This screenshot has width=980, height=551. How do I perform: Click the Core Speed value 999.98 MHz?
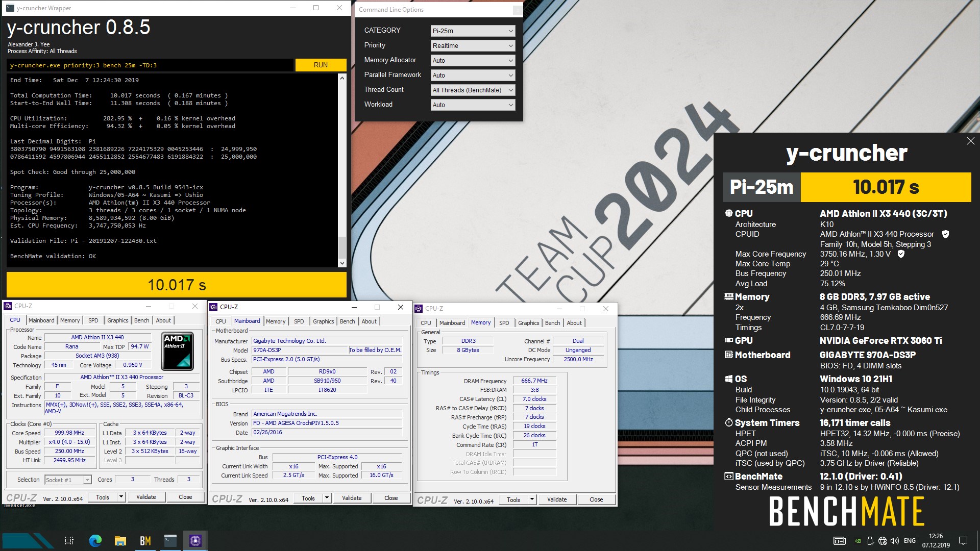[69, 433]
